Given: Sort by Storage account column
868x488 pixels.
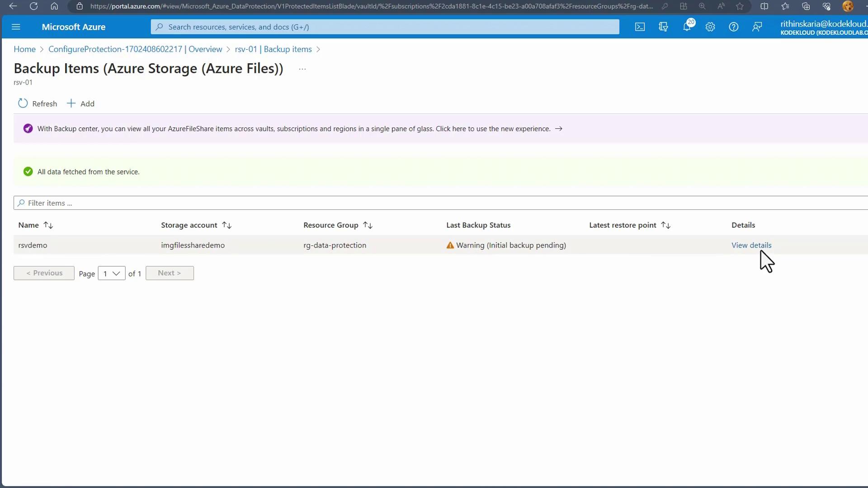Looking at the screenshot, I should click(227, 225).
